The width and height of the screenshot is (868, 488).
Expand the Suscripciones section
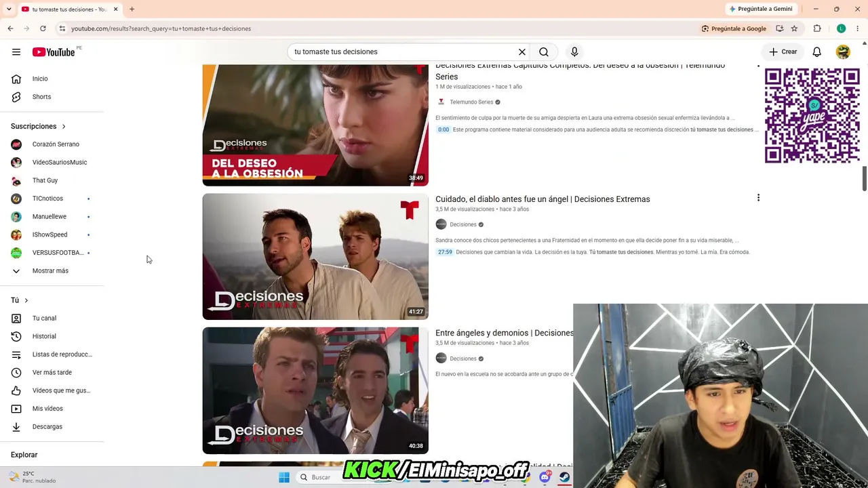[x=39, y=126]
